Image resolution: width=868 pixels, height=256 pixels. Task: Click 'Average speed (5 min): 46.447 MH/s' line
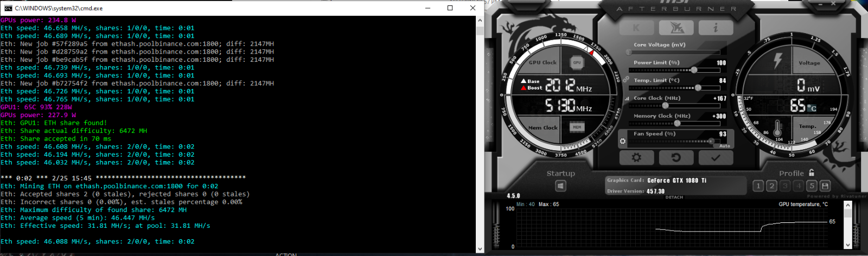(x=78, y=218)
